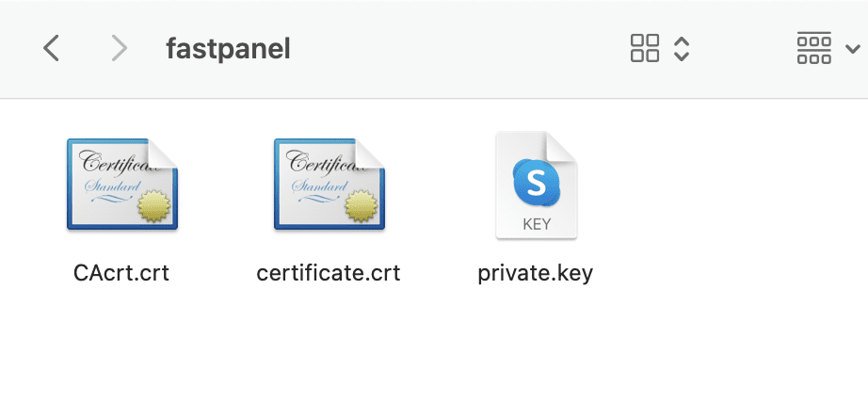Select the certificate.crt file icon
This screenshot has width=868, height=418.
pos(329,185)
